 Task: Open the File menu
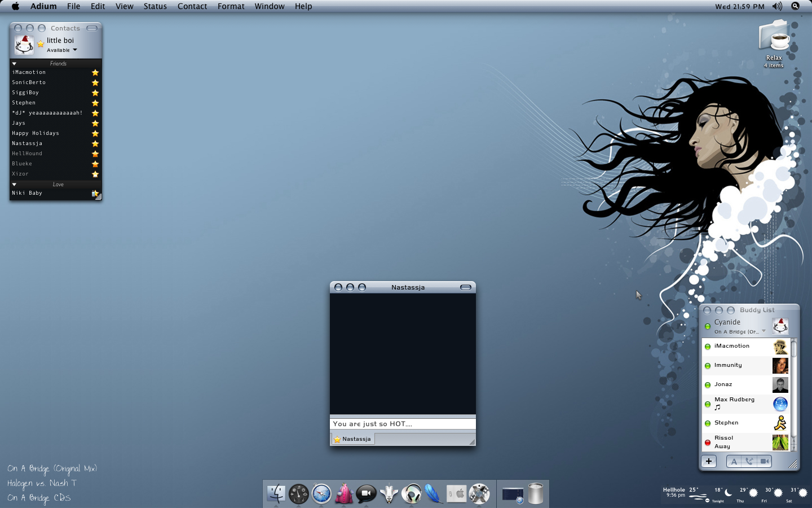tap(73, 6)
